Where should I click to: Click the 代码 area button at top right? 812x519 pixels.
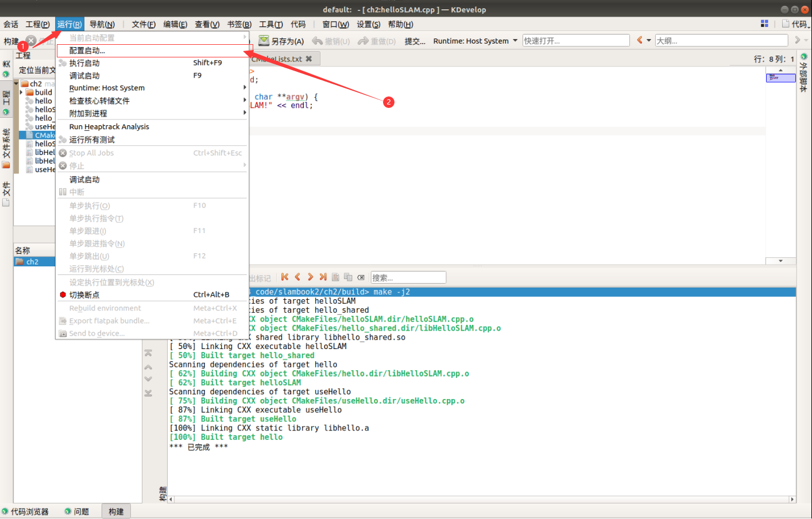[795, 24]
